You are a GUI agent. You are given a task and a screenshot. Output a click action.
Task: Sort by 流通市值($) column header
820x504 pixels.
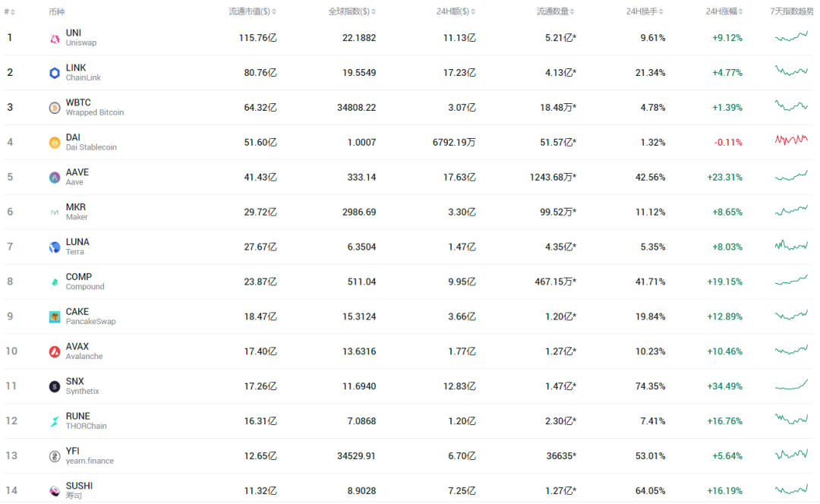252,11
